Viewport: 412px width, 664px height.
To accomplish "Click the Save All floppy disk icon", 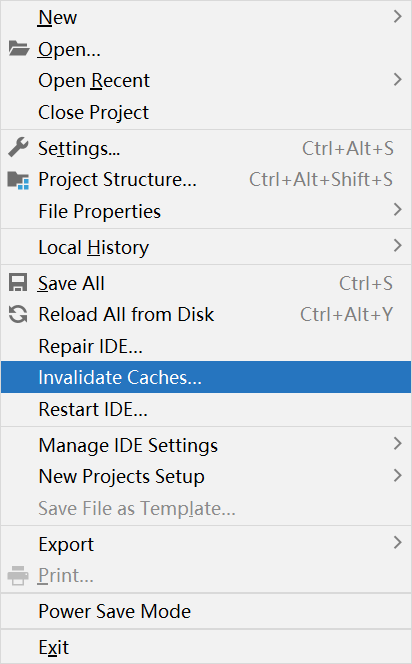I will tap(18, 283).
